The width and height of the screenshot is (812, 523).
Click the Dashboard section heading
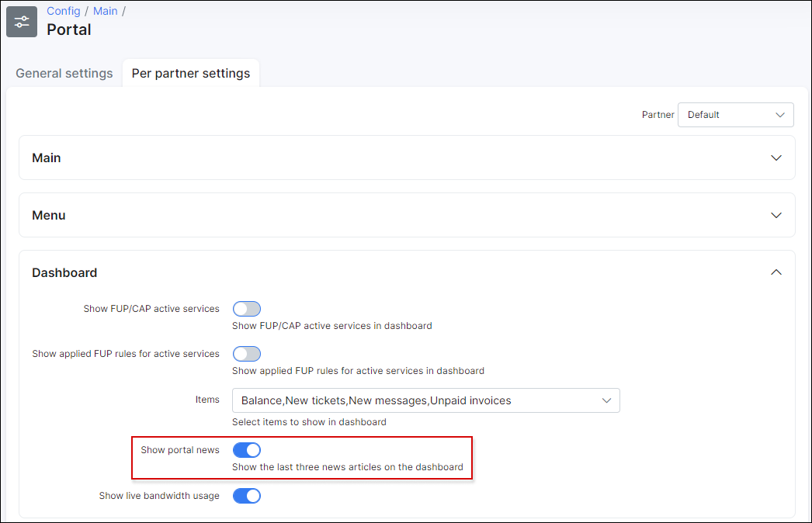coord(64,273)
